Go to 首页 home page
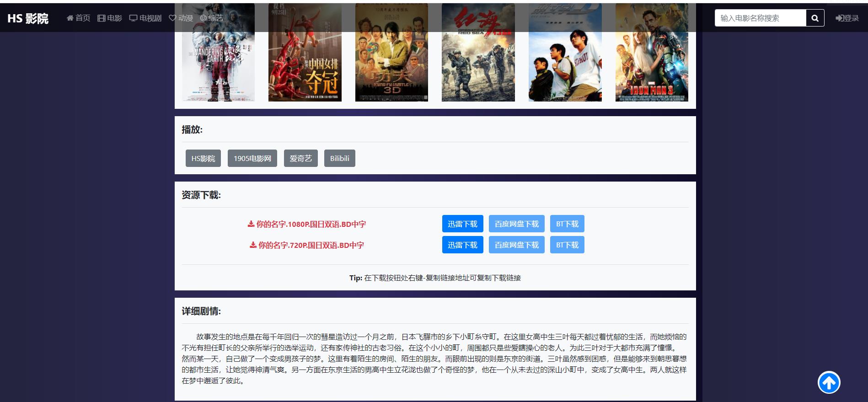 (x=78, y=18)
